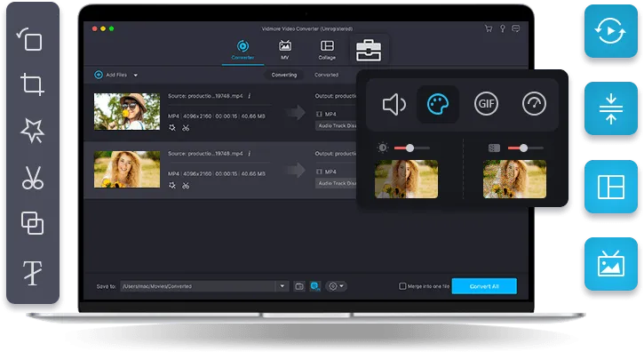This screenshot has height=352, width=644.
Task: Select first video thumbnail with sunglasses
Action: click(x=127, y=111)
